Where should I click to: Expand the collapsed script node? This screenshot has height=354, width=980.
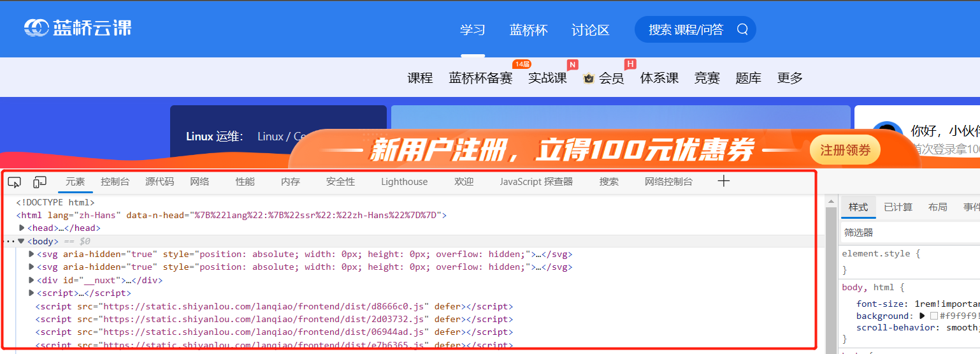pyautogui.click(x=32, y=293)
